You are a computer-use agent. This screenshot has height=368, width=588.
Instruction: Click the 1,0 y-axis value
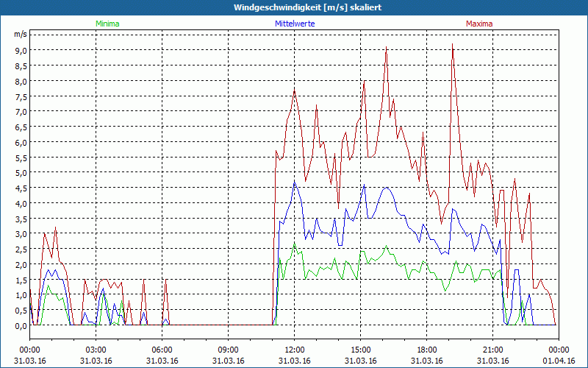click(21, 295)
